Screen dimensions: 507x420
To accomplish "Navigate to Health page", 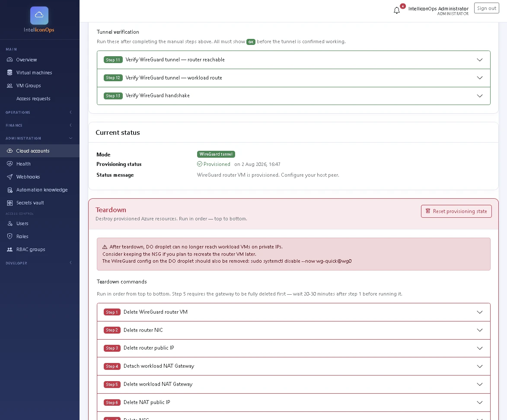I will pyautogui.click(x=39, y=164).
